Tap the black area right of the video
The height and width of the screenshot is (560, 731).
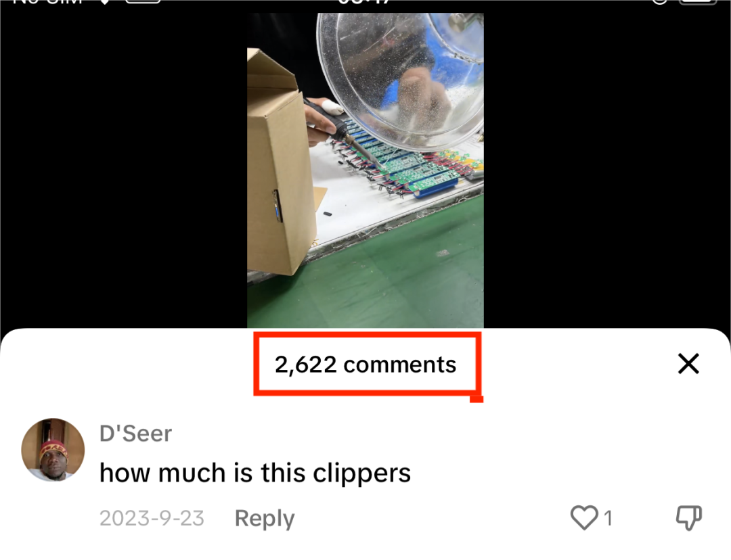click(x=607, y=168)
